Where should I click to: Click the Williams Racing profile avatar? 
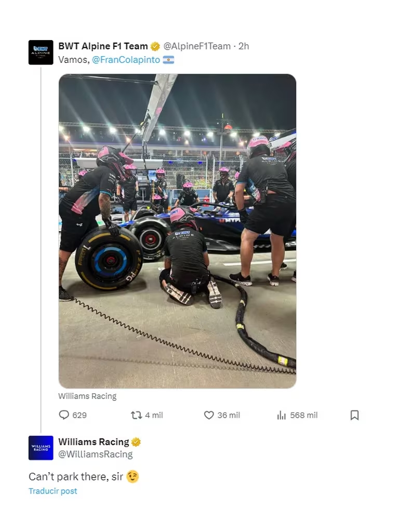(x=41, y=448)
